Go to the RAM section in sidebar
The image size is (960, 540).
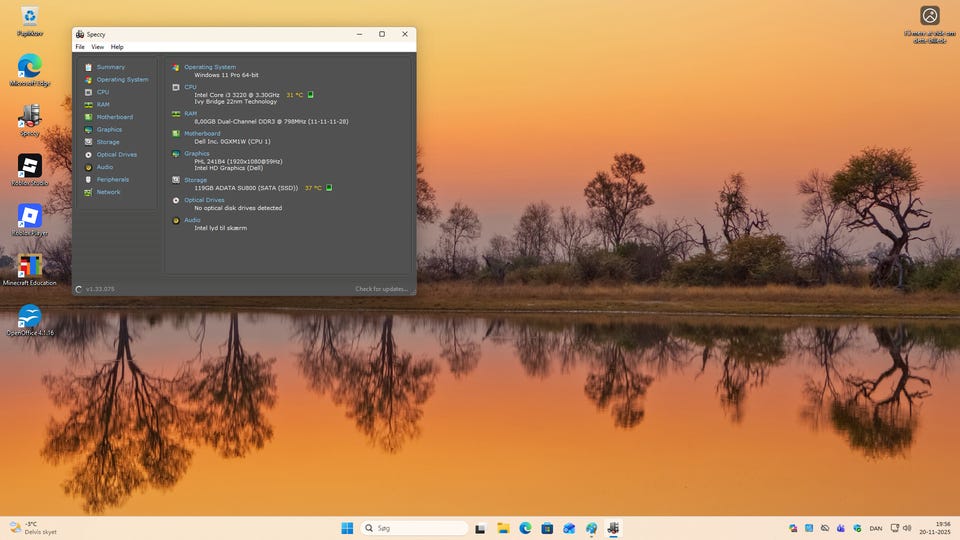(103, 104)
